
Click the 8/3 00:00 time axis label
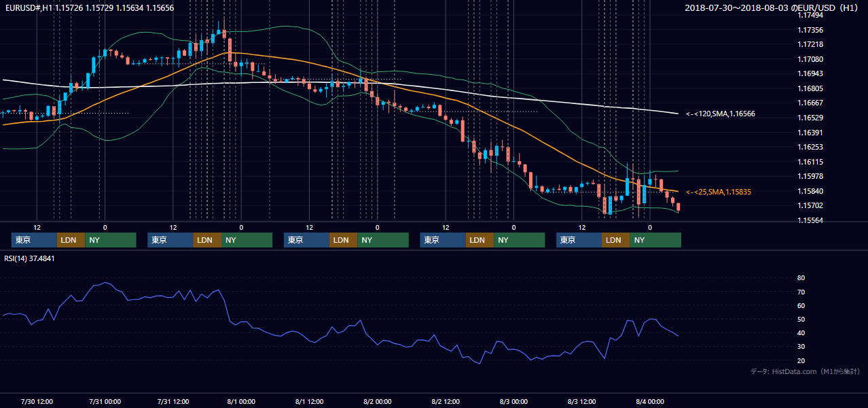pyautogui.click(x=513, y=401)
